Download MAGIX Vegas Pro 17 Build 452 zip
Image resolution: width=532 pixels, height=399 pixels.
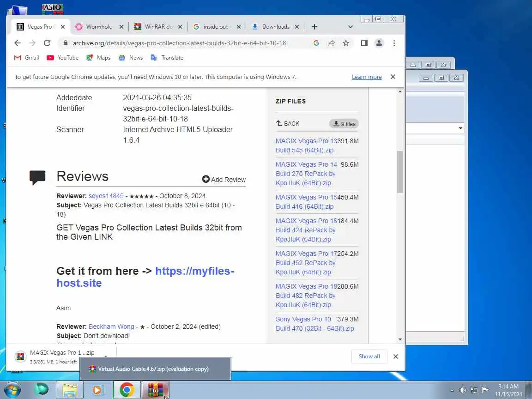(x=306, y=263)
